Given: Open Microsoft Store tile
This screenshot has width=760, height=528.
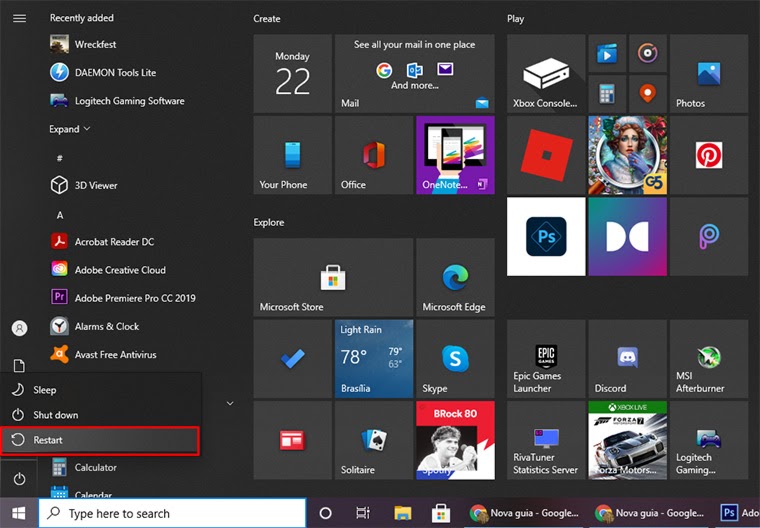Looking at the screenshot, I should 333,277.
